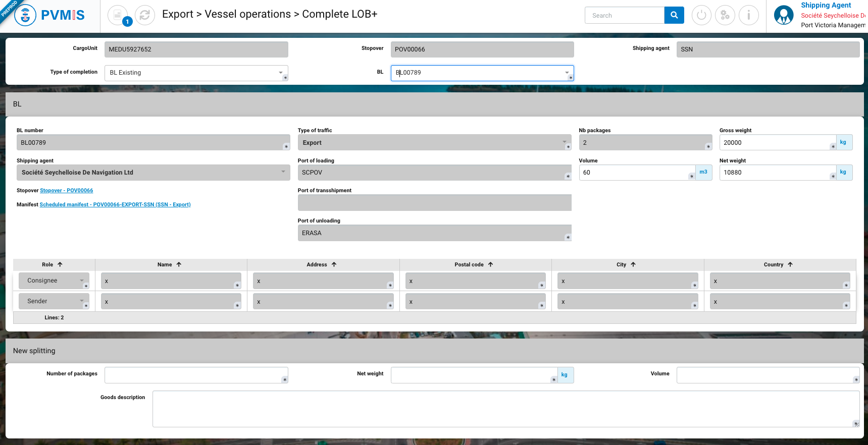
Task: Sort the table by Role column
Action: (x=53, y=264)
